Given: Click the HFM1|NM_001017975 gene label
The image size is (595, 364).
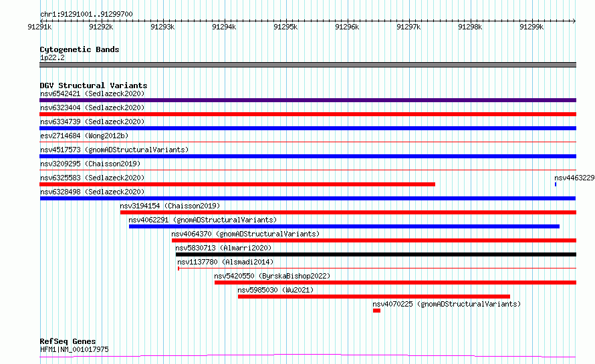Looking at the screenshot, I should (74, 349).
